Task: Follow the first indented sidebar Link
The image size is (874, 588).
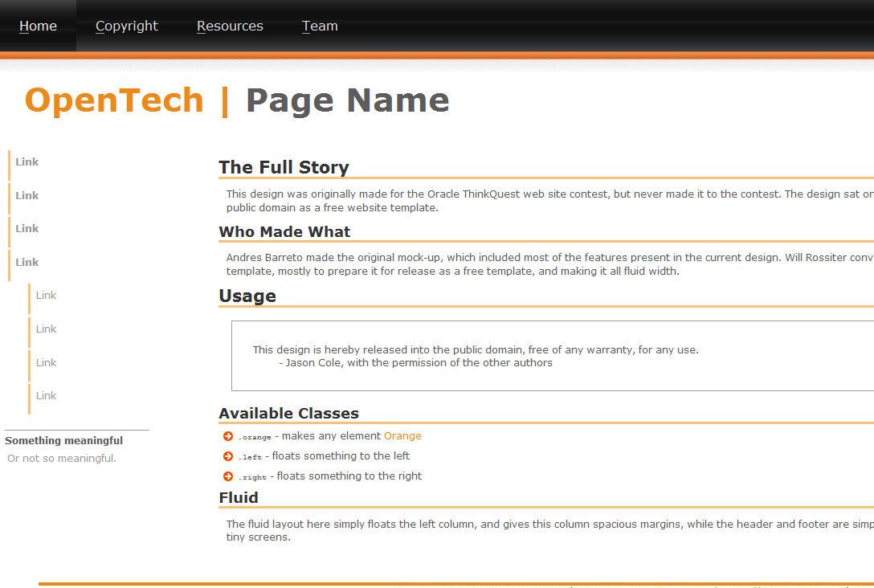Action: coord(47,296)
